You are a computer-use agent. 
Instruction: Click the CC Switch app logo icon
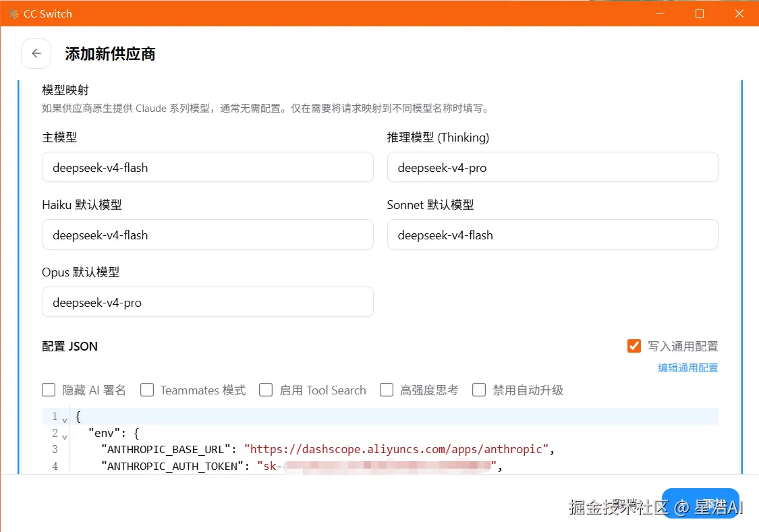13,13
